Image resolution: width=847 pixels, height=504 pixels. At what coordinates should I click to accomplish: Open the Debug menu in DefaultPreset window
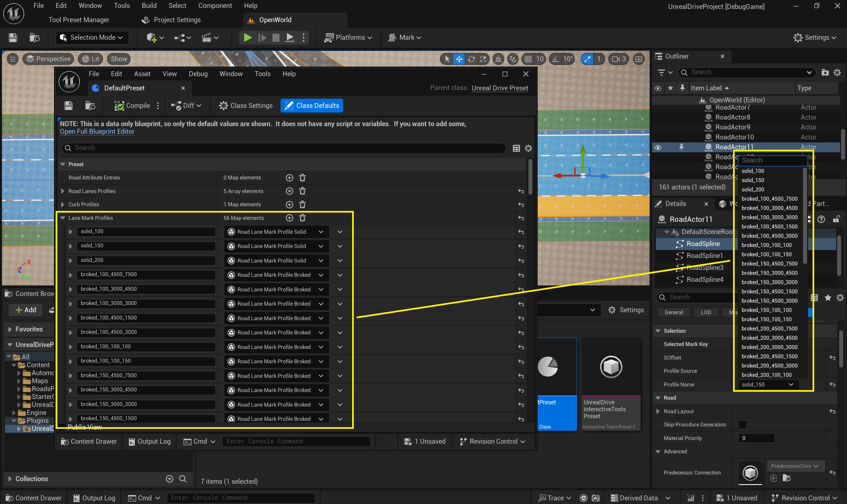[198, 74]
